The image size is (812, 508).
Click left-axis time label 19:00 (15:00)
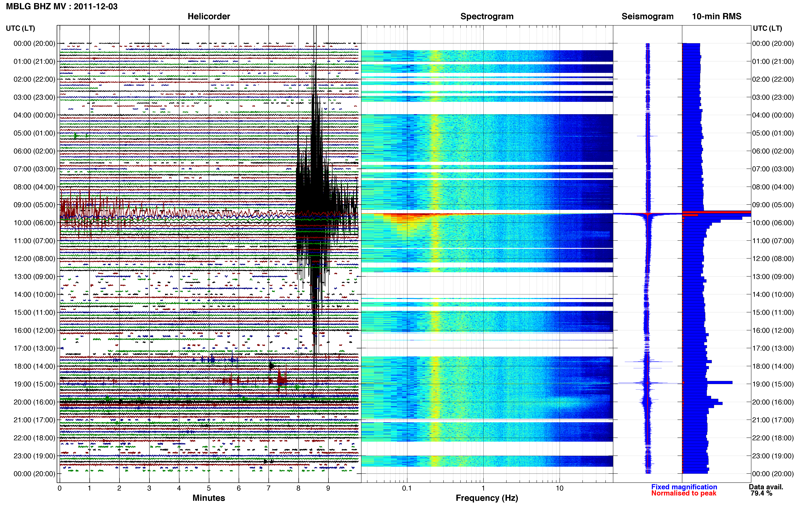(x=34, y=384)
